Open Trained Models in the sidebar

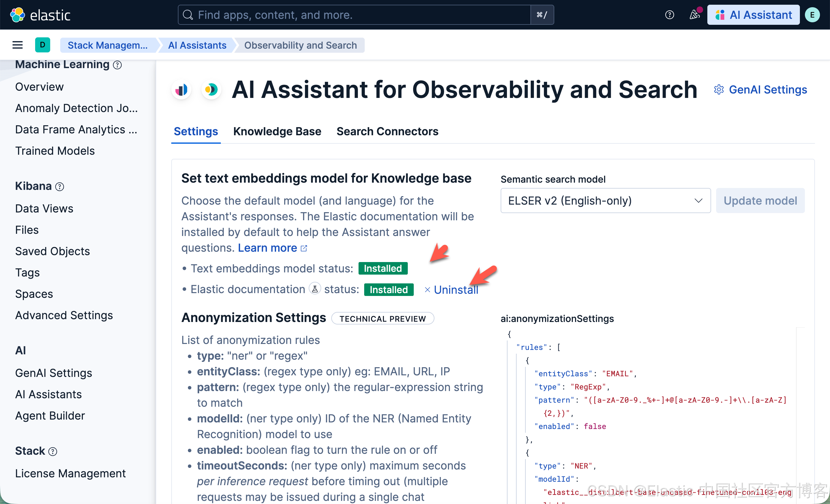(55, 151)
